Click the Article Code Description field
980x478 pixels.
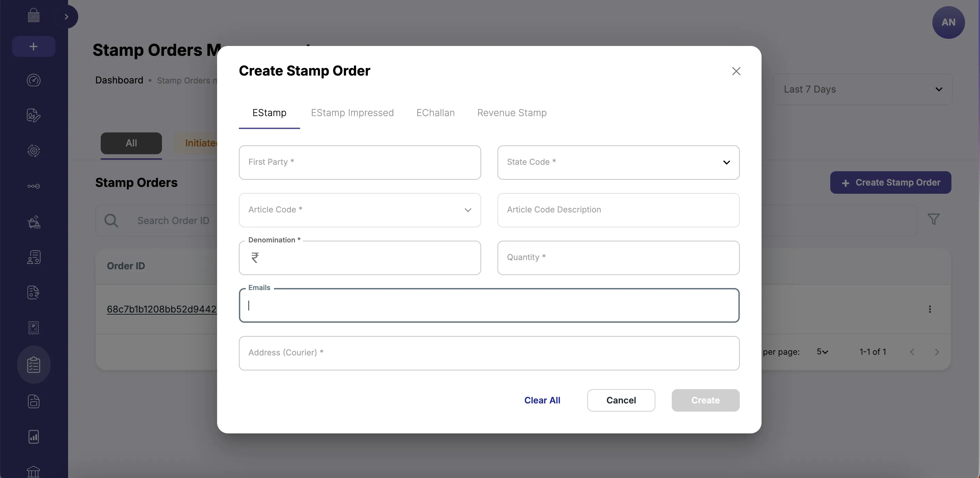click(x=618, y=210)
